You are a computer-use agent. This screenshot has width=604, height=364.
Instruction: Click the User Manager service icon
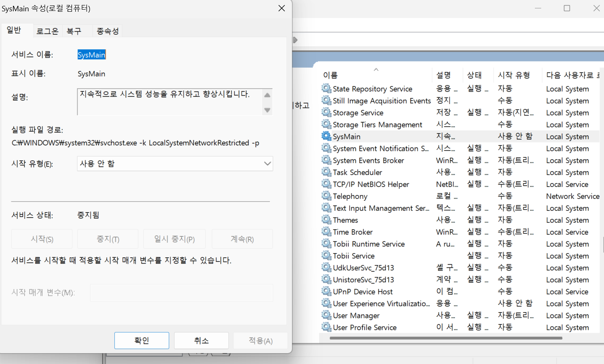pyautogui.click(x=326, y=315)
